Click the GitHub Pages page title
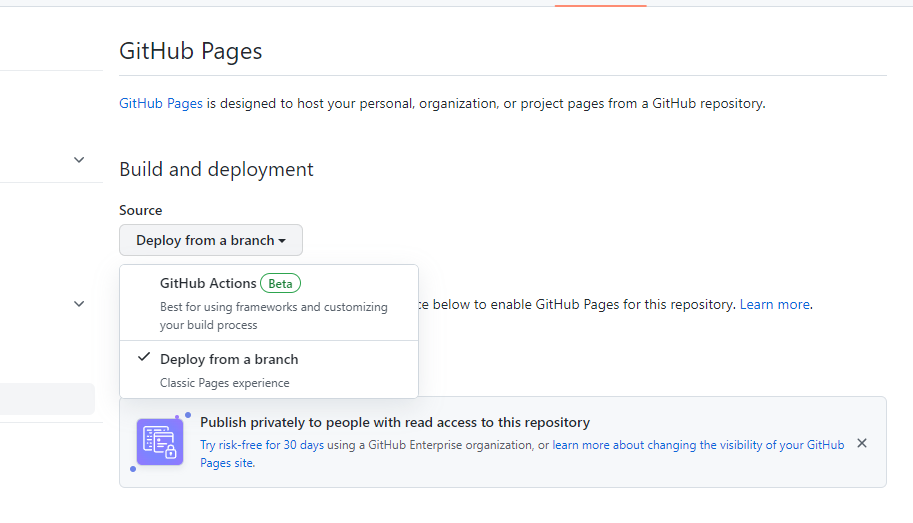Image resolution: width=913 pixels, height=523 pixels. [x=190, y=51]
